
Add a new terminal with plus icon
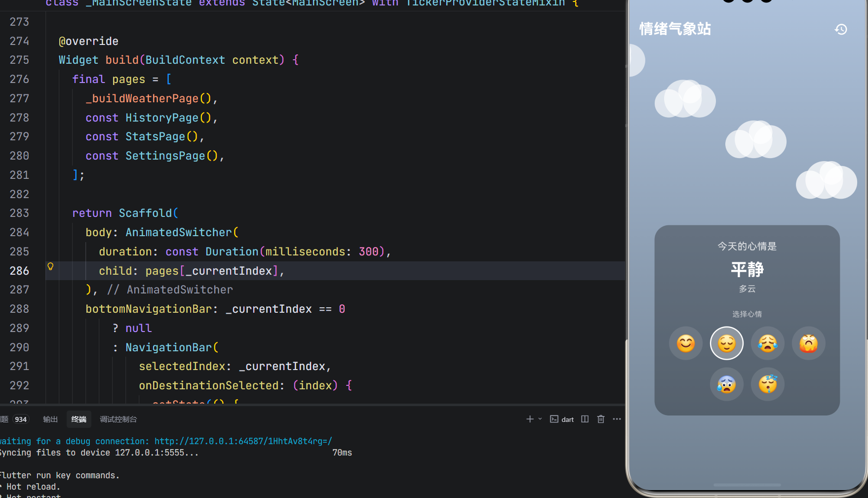pyautogui.click(x=530, y=419)
